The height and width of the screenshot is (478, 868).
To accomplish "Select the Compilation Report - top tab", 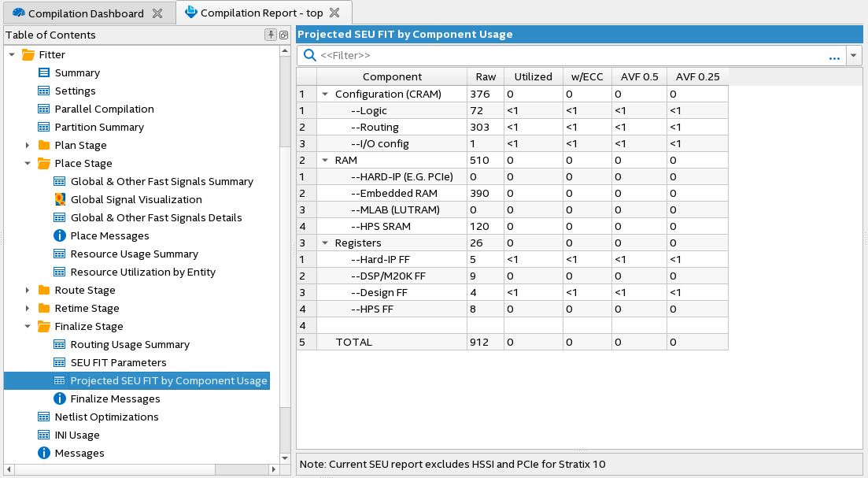I will [x=256, y=13].
